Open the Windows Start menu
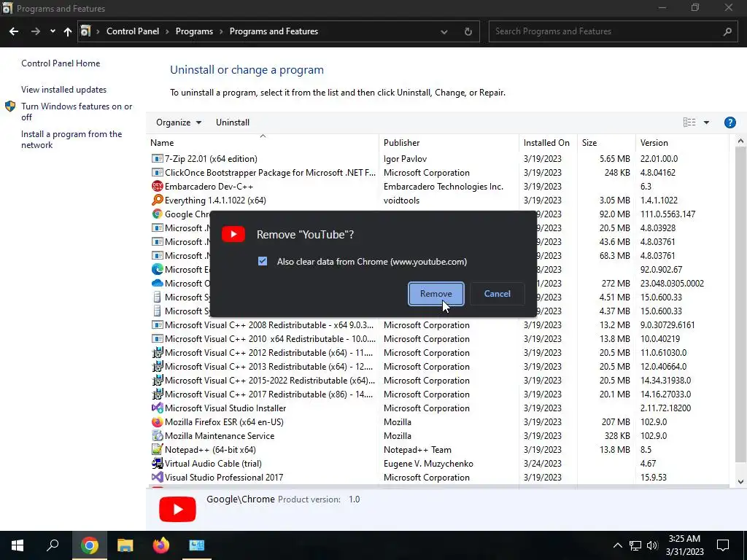747x560 pixels. pos(18,545)
